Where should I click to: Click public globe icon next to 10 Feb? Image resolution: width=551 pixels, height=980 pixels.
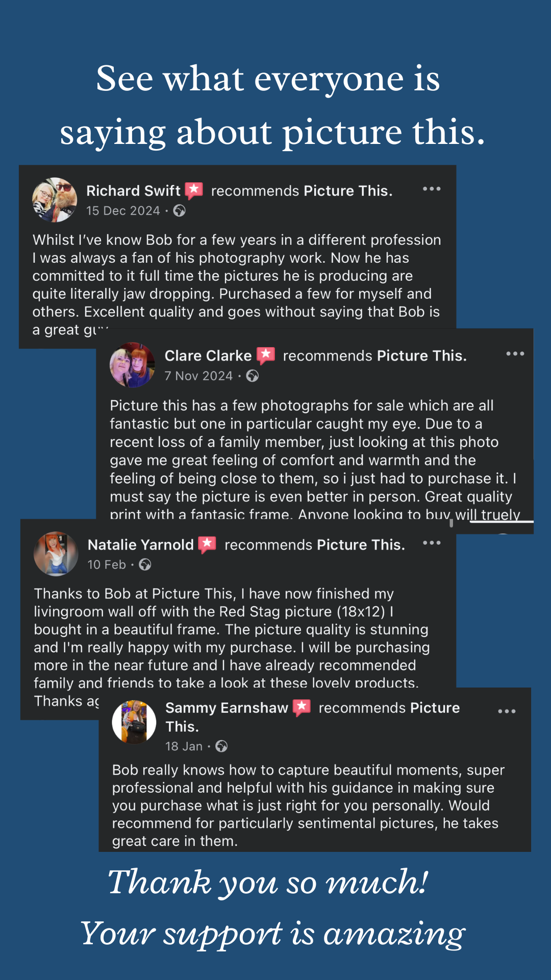pos(145,565)
